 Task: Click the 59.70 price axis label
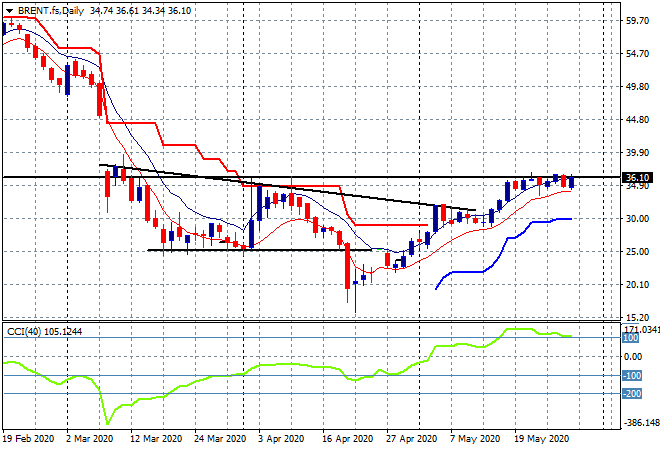pyautogui.click(x=637, y=20)
